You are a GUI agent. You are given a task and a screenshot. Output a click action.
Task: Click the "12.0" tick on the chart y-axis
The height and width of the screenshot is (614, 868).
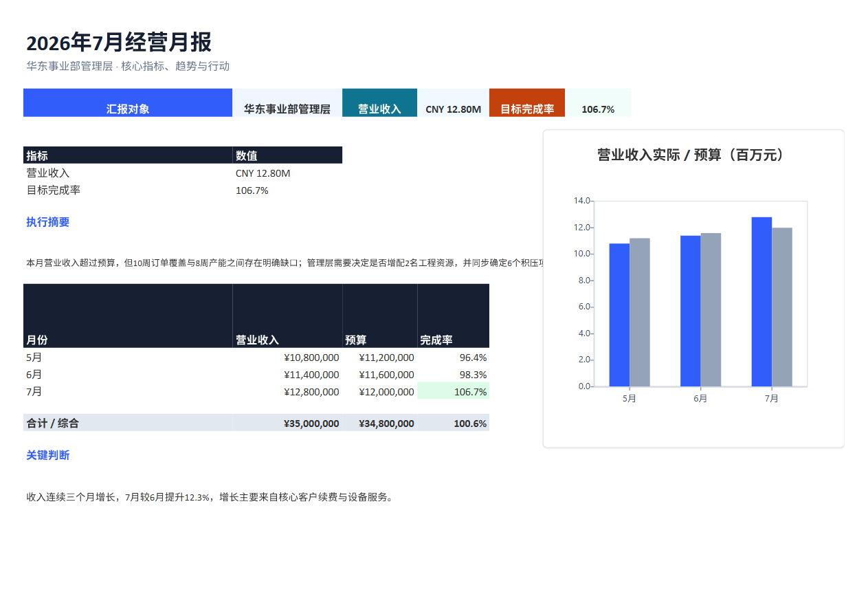click(x=581, y=228)
